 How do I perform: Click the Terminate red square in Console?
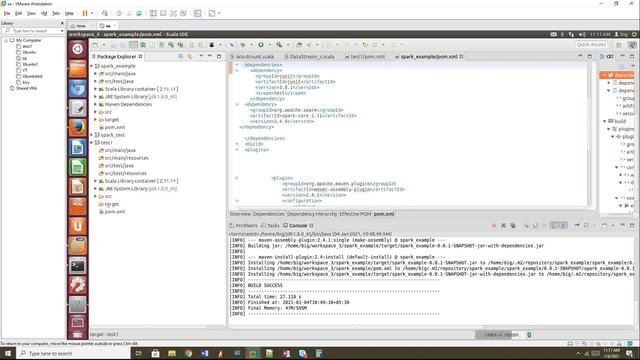point(494,225)
